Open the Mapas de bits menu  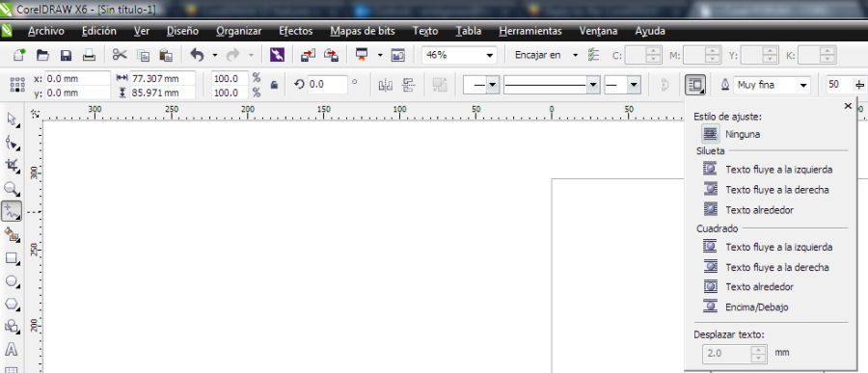pos(363,31)
